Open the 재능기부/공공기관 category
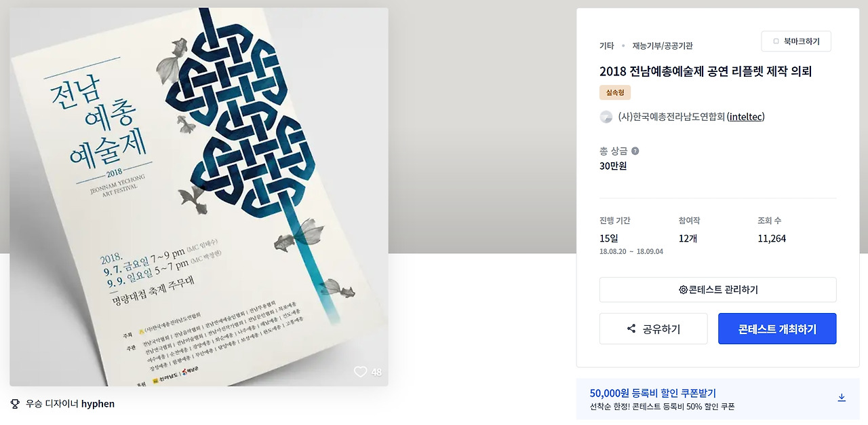 [x=663, y=46]
